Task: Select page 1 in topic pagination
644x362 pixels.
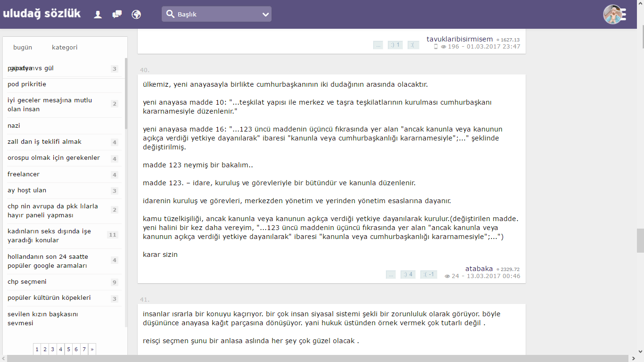Action: tap(37, 349)
